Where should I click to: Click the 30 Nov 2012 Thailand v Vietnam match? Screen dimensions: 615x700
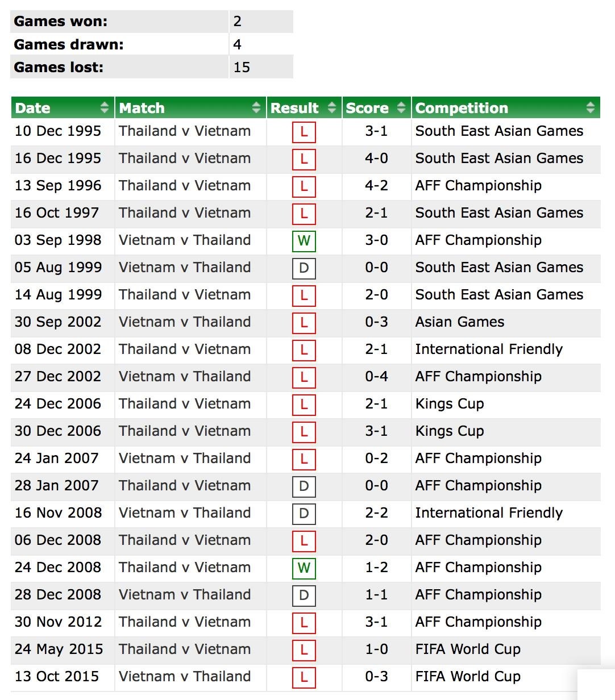coord(185,622)
